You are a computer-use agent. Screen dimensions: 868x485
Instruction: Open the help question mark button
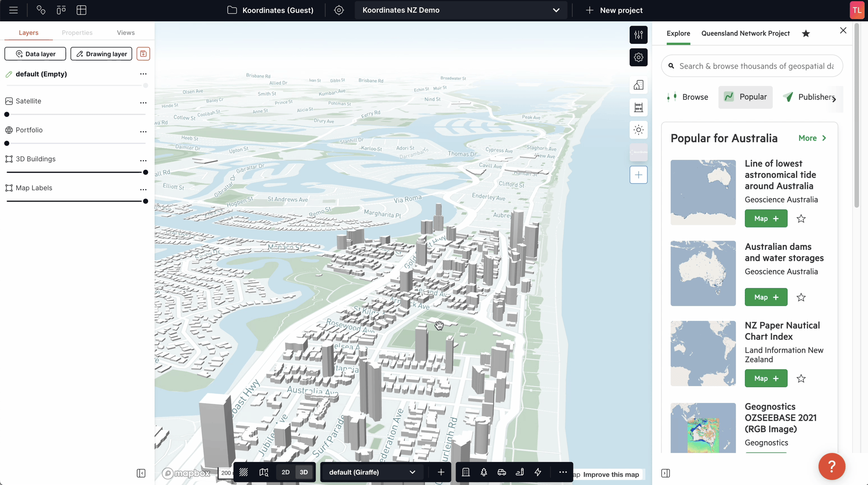pos(832,466)
